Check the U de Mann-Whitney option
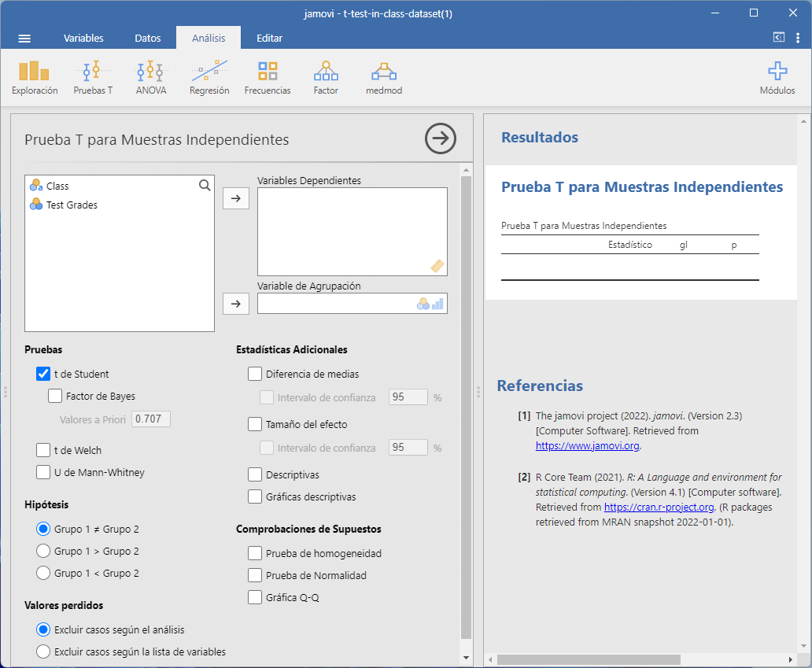 pyautogui.click(x=43, y=473)
